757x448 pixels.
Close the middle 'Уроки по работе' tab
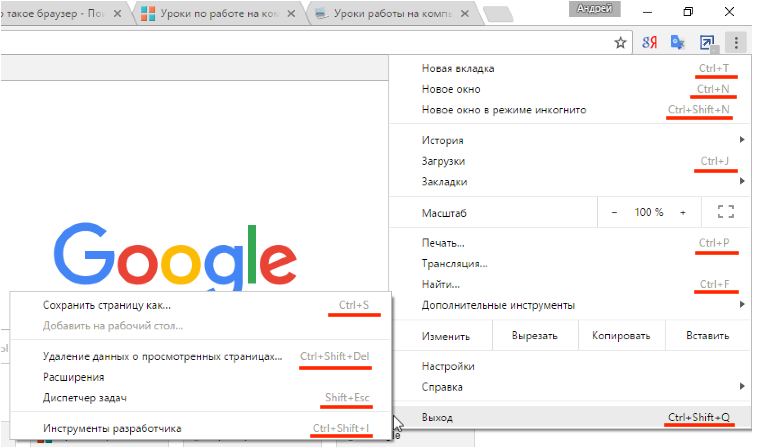click(291, 14)
